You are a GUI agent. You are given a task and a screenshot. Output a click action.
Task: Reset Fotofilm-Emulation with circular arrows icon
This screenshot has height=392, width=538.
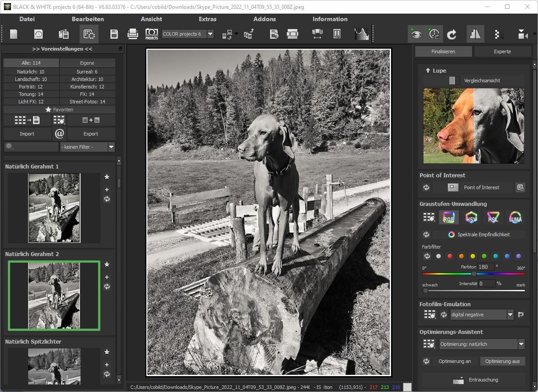coord(443,315)
